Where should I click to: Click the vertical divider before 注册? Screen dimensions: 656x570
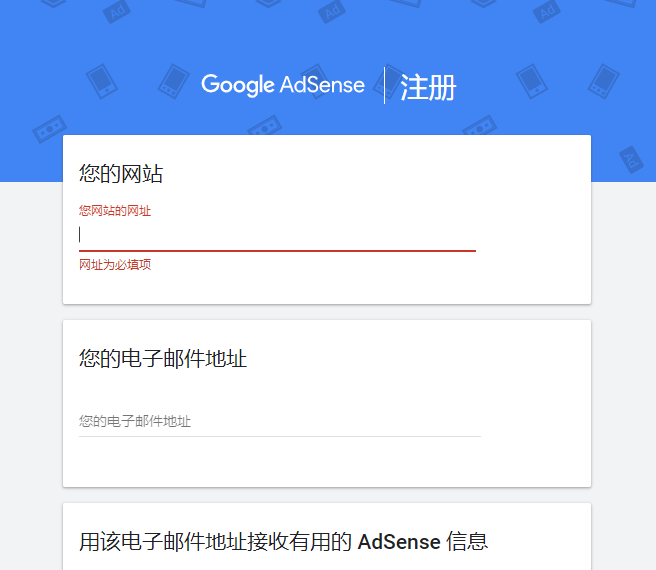pyautogui.click(x=384, y=85)
